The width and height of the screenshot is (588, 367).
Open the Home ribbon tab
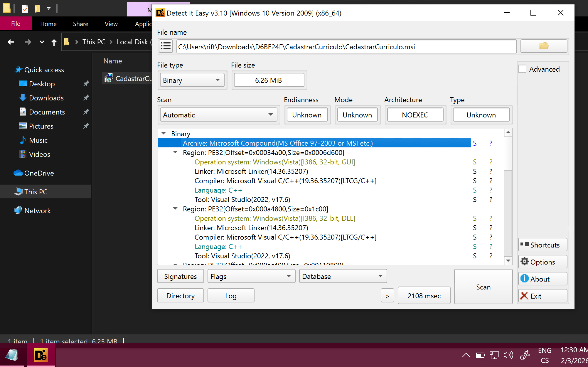[x=48, y=24]
